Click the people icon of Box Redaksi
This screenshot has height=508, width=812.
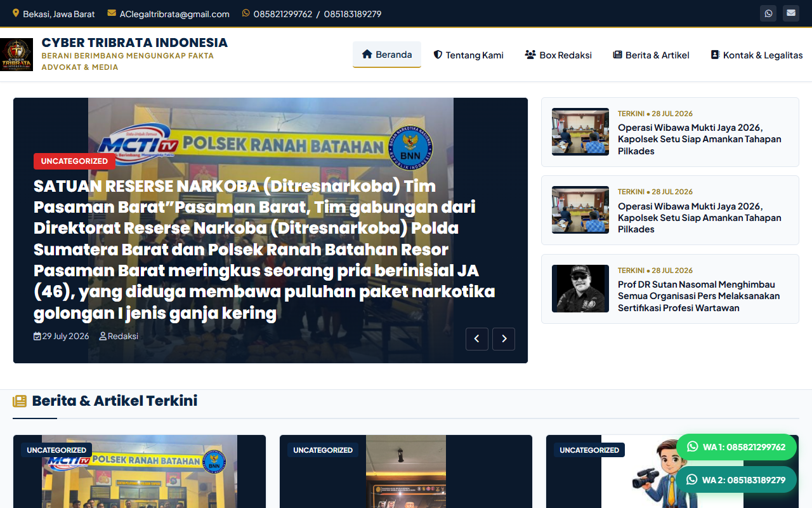click(x=530, y=55)
